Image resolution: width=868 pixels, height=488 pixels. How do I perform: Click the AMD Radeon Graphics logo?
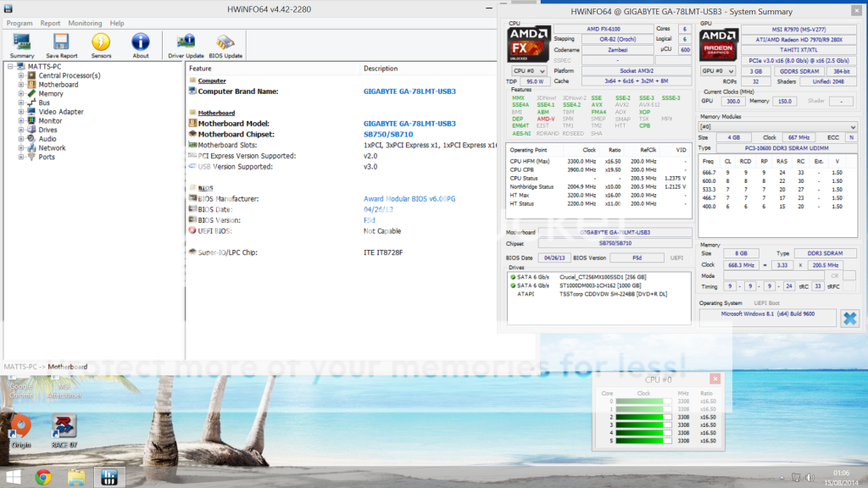(718, 44)
